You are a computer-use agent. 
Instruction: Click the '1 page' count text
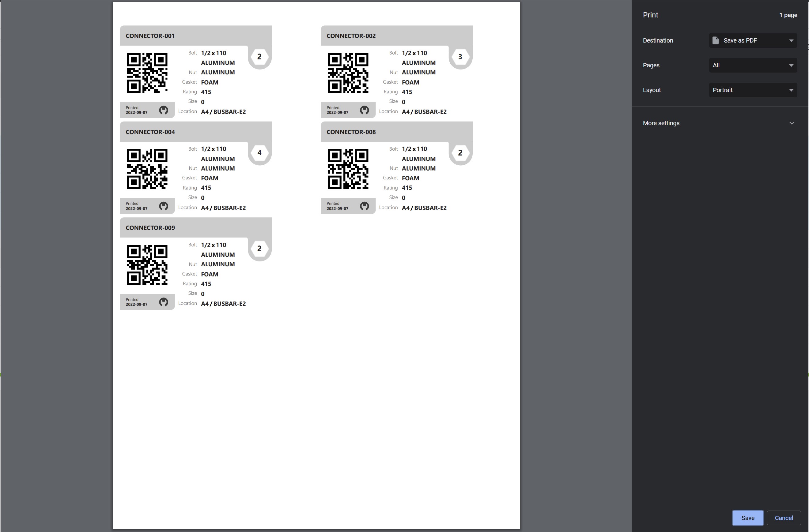tap(788, 15)
